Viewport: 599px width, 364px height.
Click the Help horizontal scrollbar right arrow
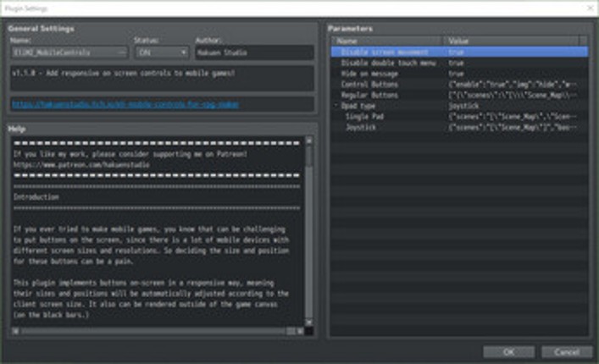(x=301, y=331)
